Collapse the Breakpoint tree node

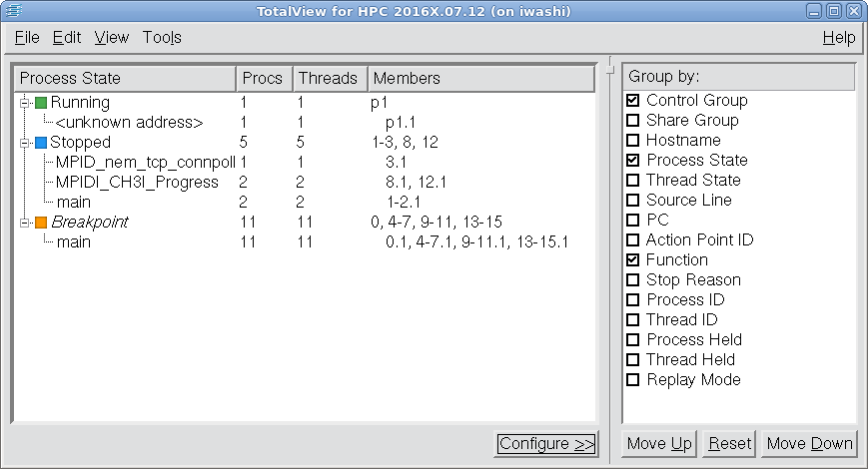coord(24,223)
